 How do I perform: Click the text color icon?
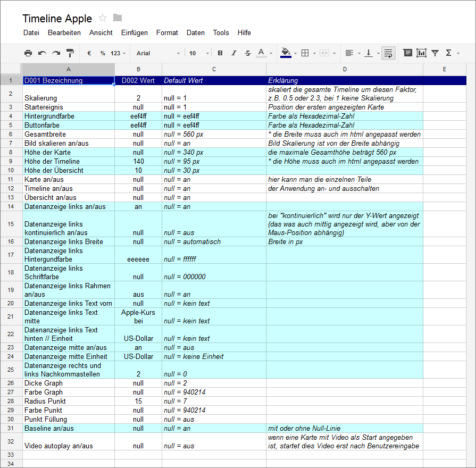click(261, 53)
